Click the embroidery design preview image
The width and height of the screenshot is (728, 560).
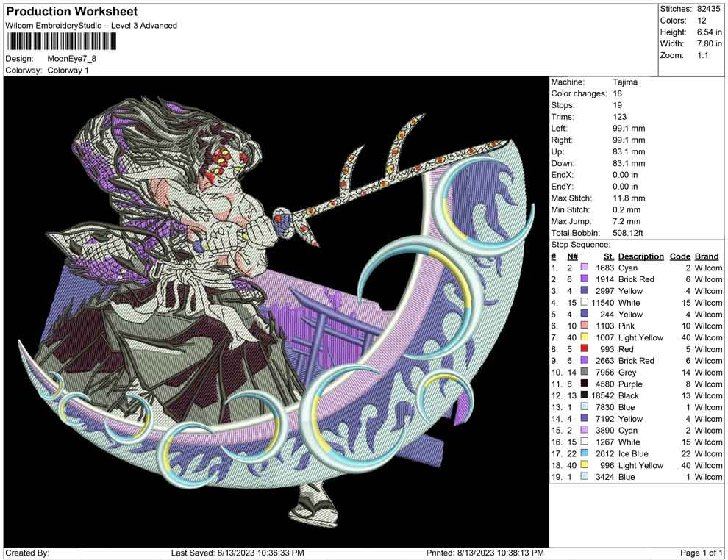click(x=276, y=312)
